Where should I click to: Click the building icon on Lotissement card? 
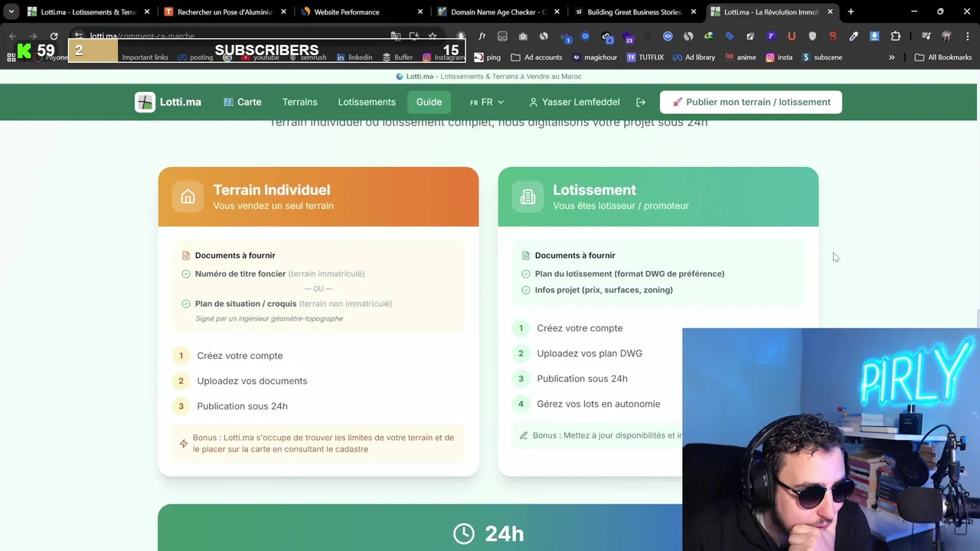pyautogui.click(x=528, y=197)
